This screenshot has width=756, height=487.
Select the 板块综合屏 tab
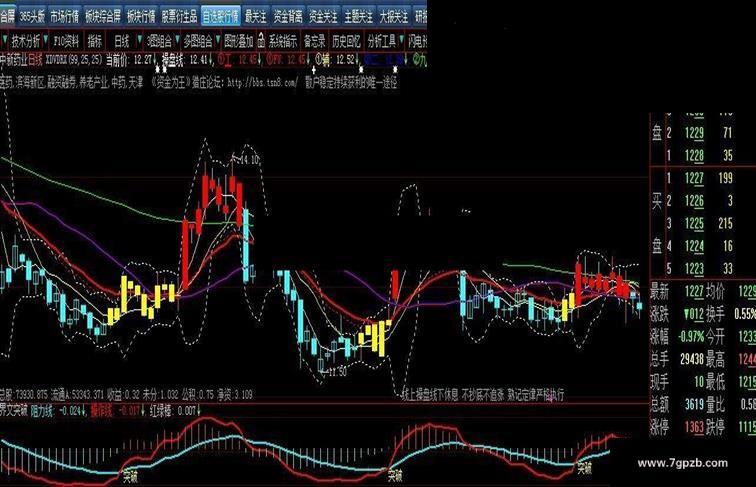click(103, 17)
